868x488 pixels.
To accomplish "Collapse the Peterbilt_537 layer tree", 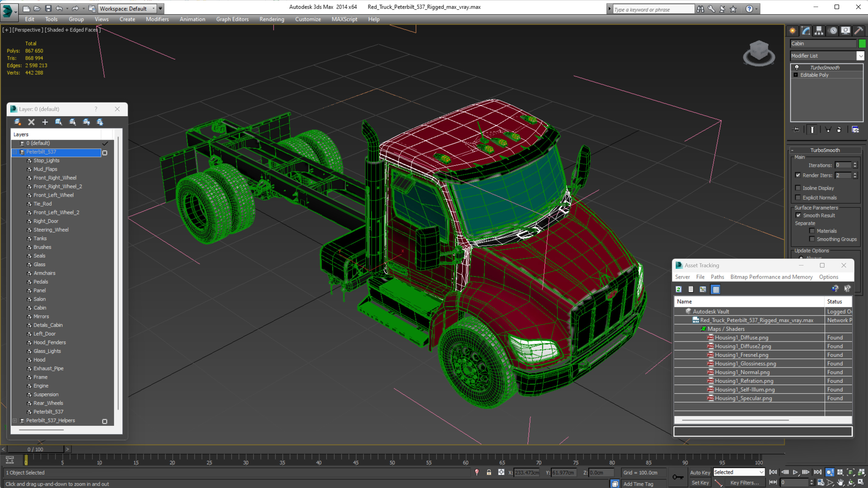I will point(15,152).
